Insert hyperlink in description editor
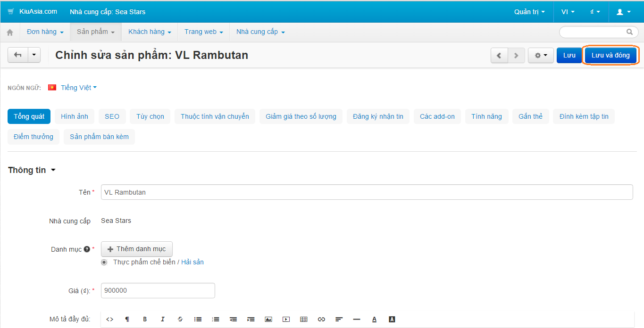The width and height of the screenshot is (644, 328). 321,319
